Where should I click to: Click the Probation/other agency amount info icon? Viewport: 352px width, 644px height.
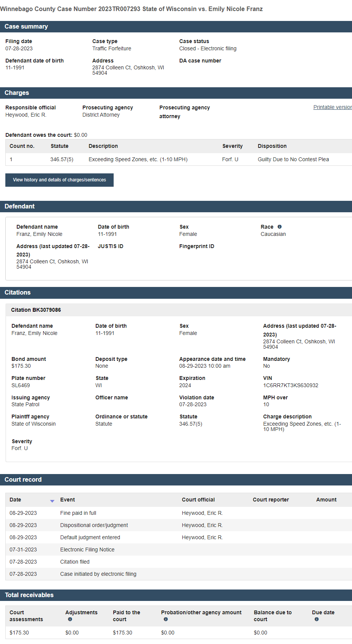166,619
